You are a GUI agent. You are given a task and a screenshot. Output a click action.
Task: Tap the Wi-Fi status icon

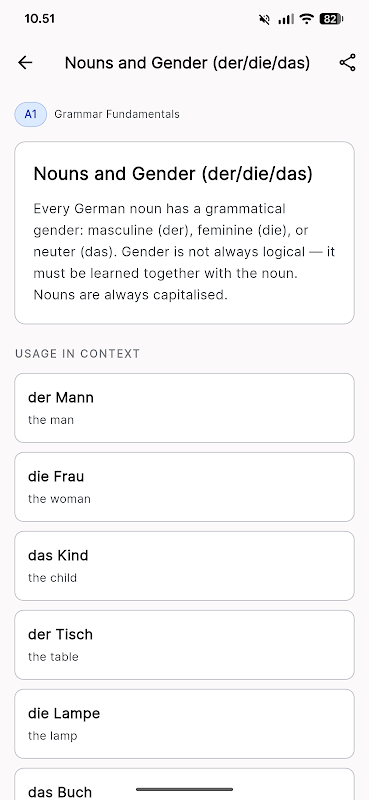click(306, 19)
